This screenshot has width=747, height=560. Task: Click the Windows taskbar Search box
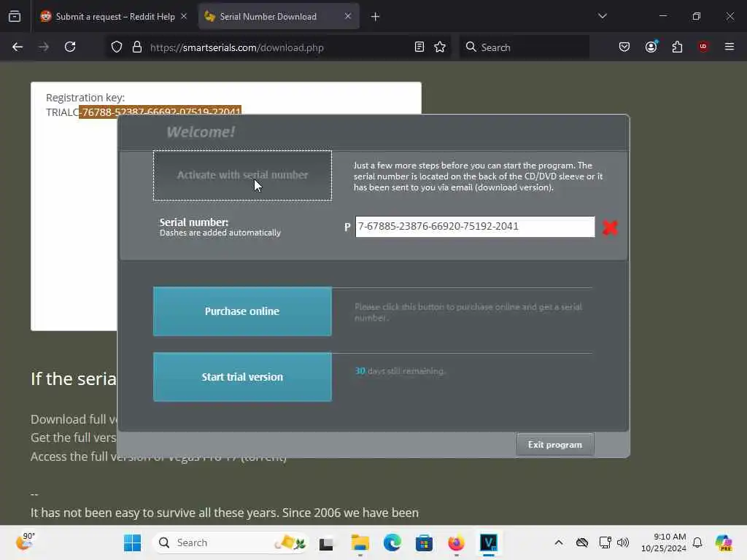(231, 542)
